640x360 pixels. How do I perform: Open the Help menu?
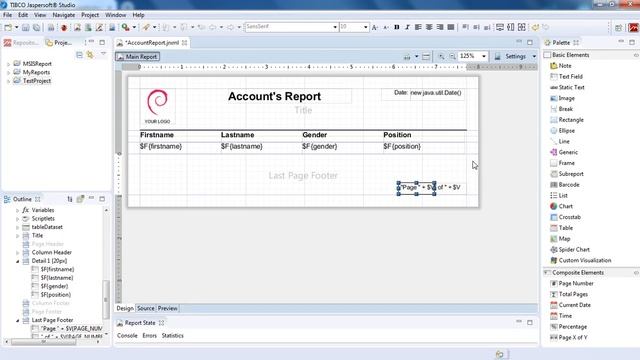tap(138, 15)
